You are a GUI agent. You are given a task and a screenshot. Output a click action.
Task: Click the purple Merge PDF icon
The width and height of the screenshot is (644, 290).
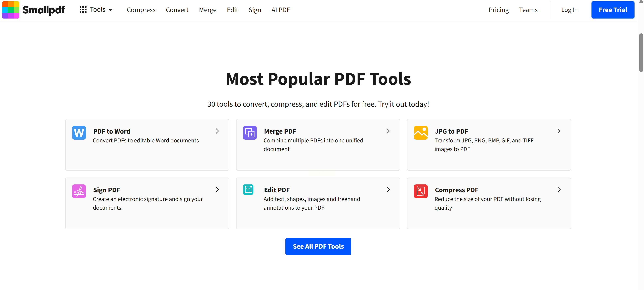point(250,133)
